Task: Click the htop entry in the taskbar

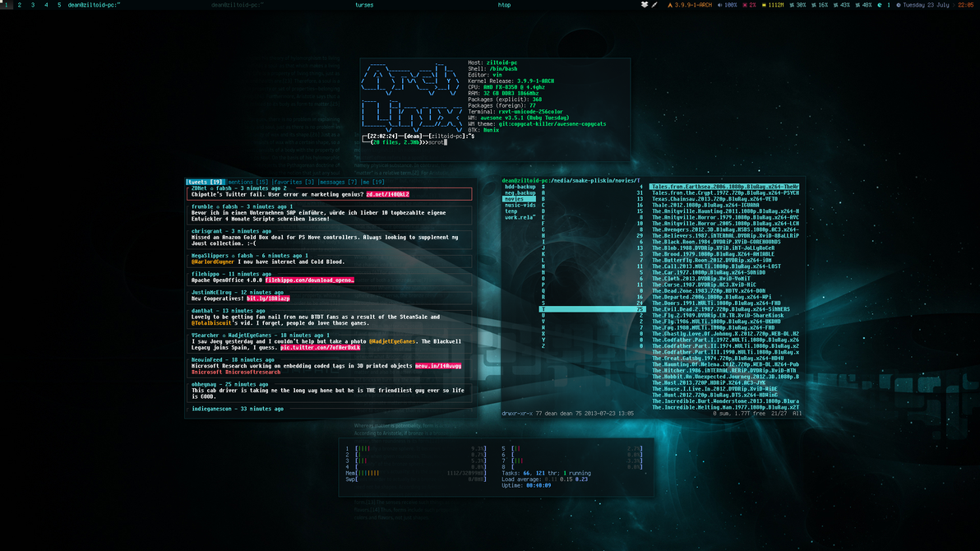Action: point(504,5)
